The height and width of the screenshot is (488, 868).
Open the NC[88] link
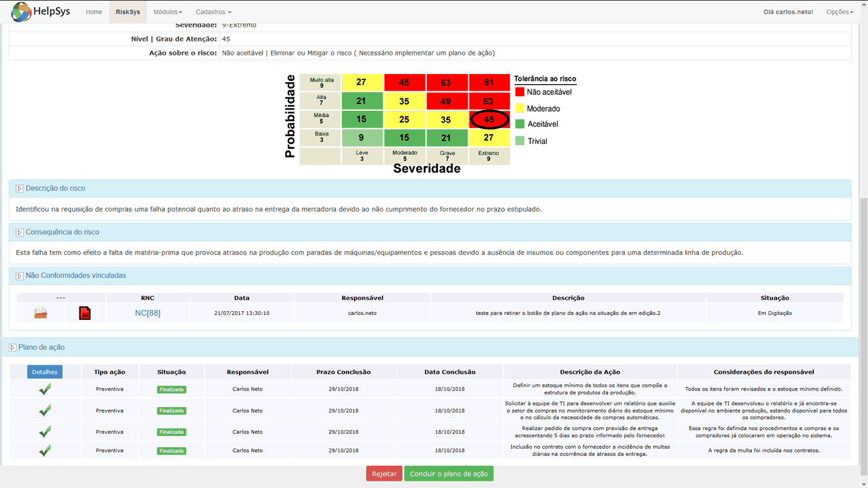[148, 313]
